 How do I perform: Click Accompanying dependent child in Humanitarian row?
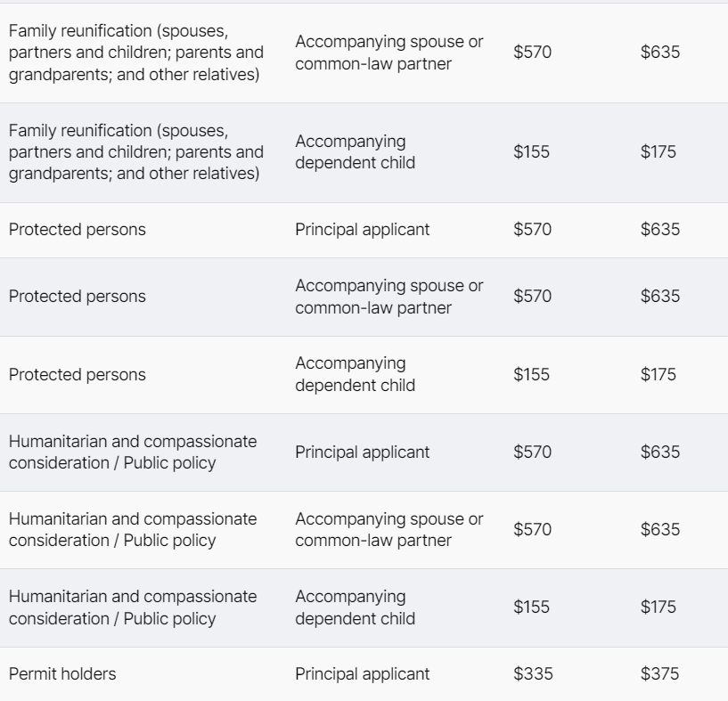click(355, 607)
